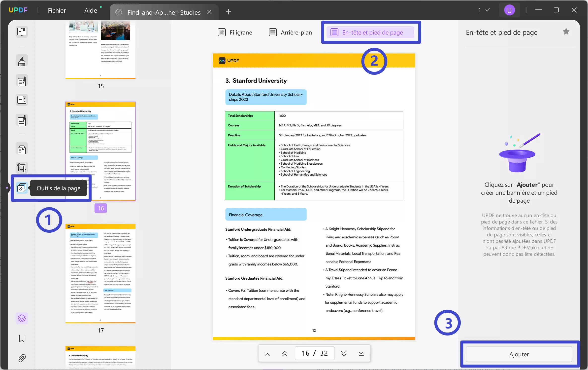Screen dimensions: 588x370
Task: Jump to the last page with double-down chevron
Action: point(344,353)
